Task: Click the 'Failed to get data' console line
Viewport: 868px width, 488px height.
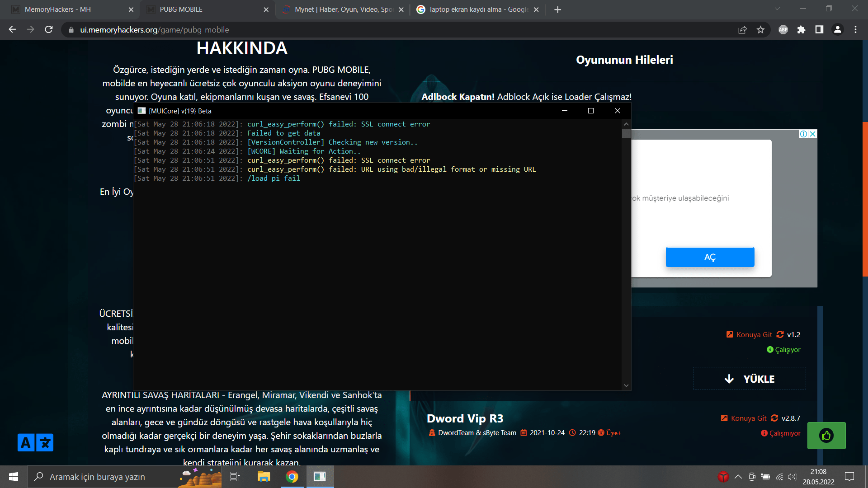Action: click(x=283, y=133)
